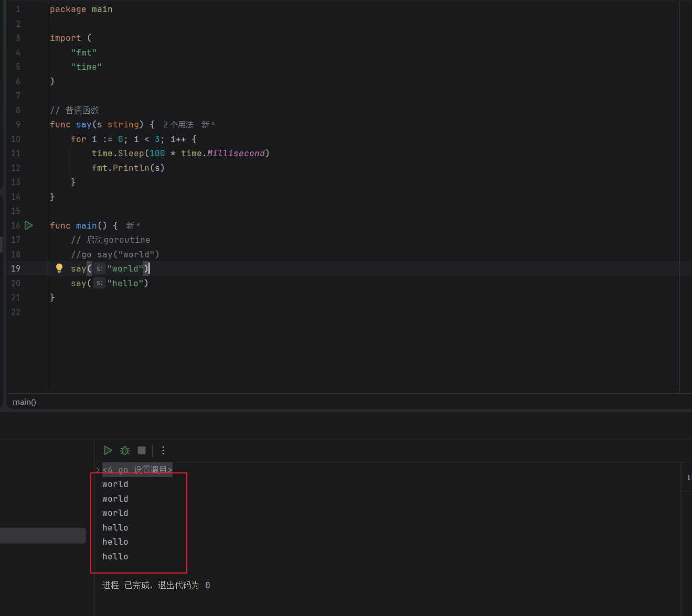Screen dimensions: 692x616
Task: Click 'Millisecond' in the Sleep call
Action: [236, 154]
